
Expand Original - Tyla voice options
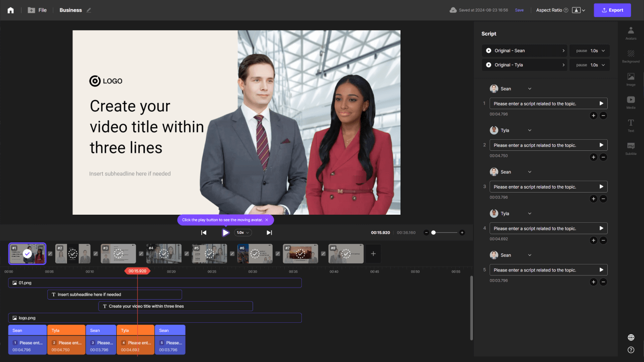pos(563,65)
